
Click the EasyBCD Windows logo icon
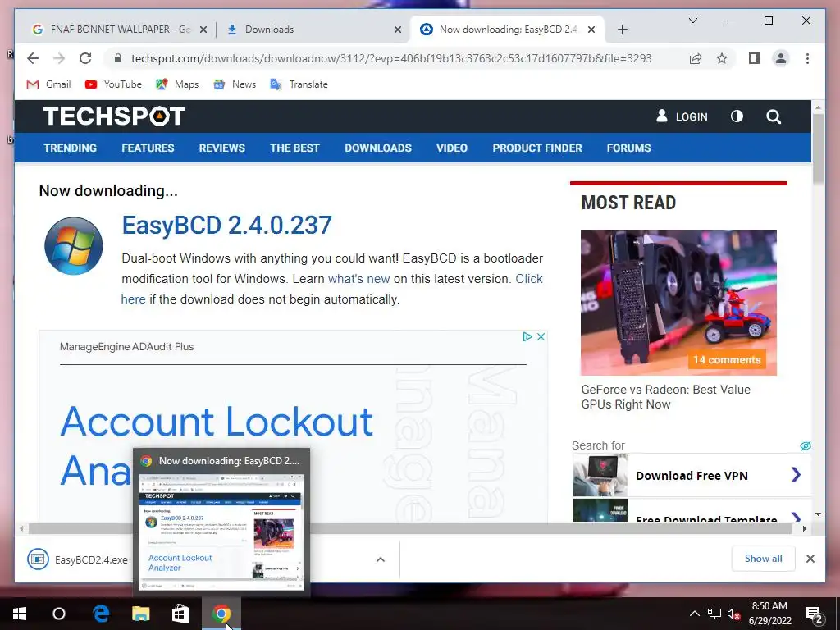(x=73, y=246)
